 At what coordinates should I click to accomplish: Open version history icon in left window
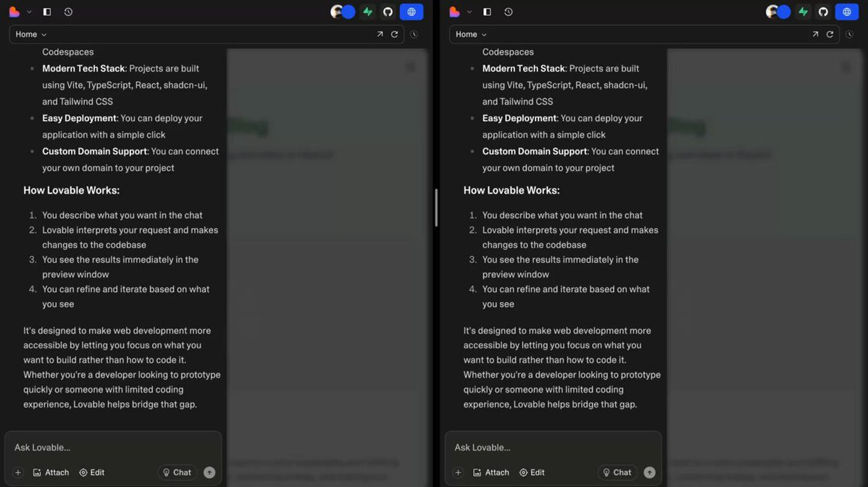[68, 12]
